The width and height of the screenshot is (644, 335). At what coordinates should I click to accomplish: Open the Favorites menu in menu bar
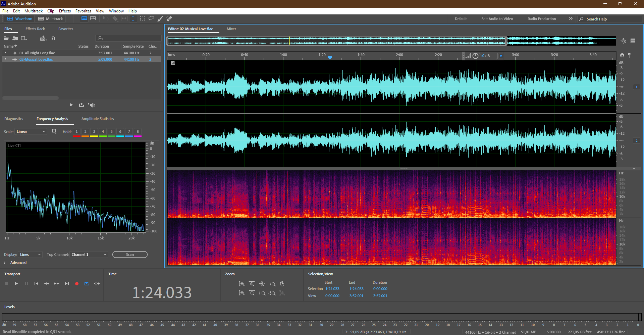point(83,11)
